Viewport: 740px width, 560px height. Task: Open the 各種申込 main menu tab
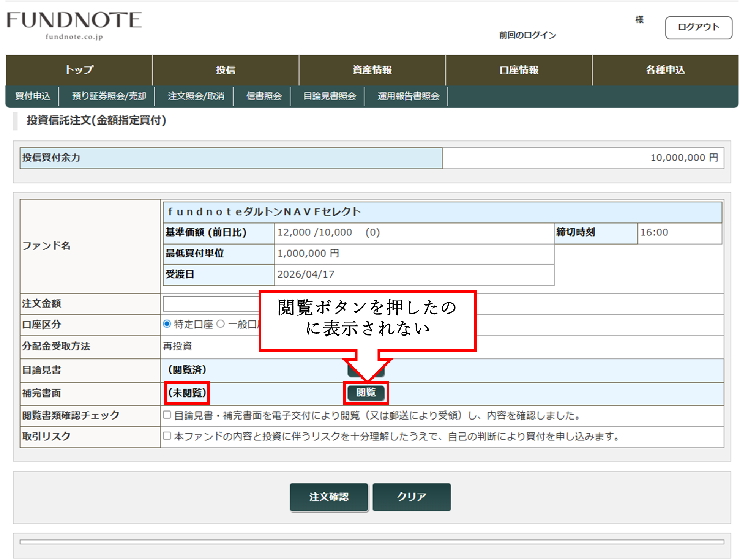point(665,70)
